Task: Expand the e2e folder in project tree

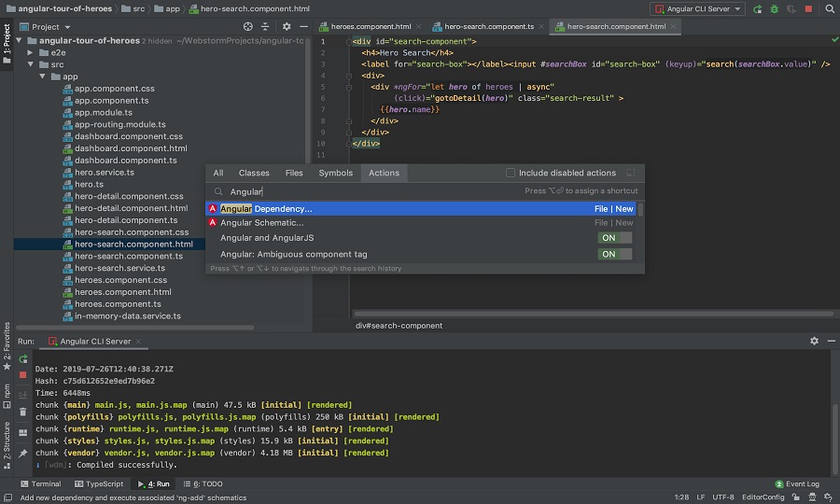Action: [x=31, y=52]
